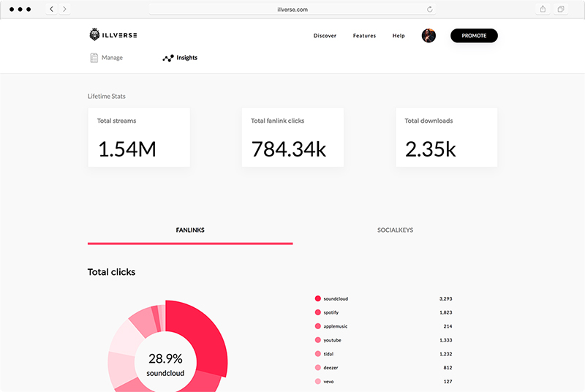The height and width of the screenshot is (392, 585).
Task: Open the Discover menu
Action: [325, 36]
